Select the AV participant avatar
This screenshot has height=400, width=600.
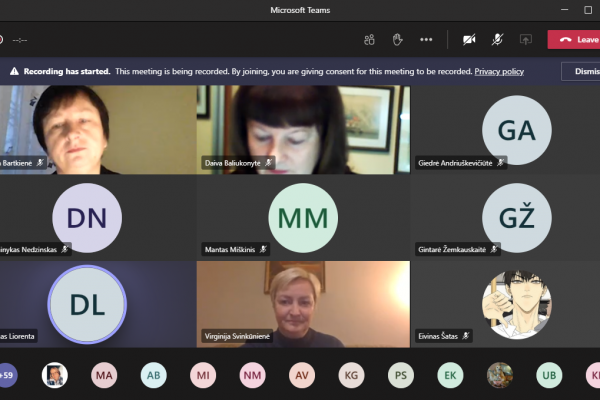(x=302, y=375)
